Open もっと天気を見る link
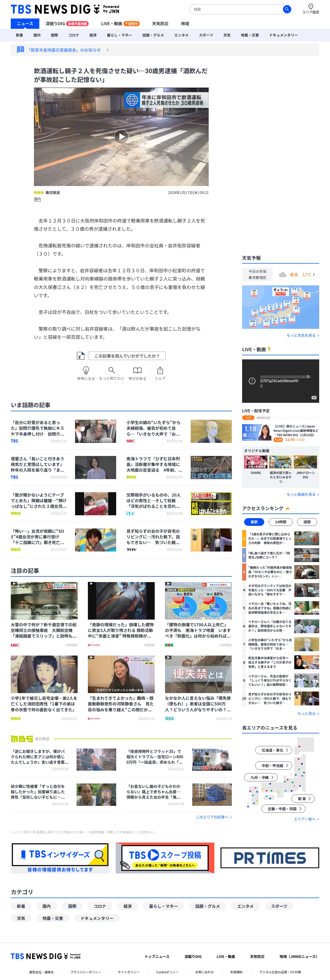 click(x=302, y=335)
